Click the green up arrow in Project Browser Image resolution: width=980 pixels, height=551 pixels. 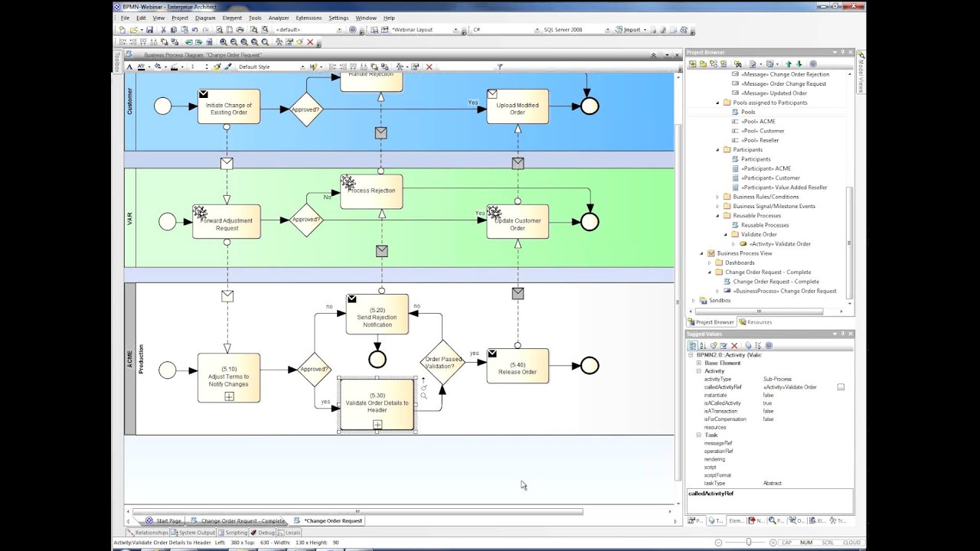789,64
